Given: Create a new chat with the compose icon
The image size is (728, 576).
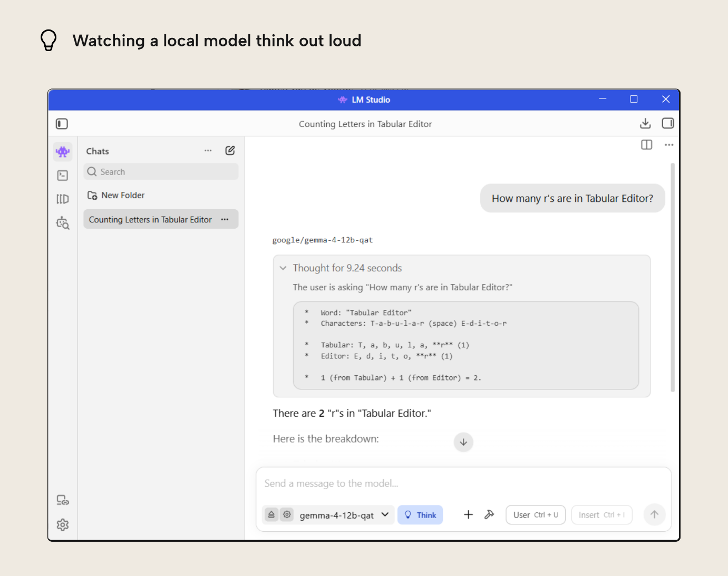Looking at the screenshot, I should (x=230, y=151).
